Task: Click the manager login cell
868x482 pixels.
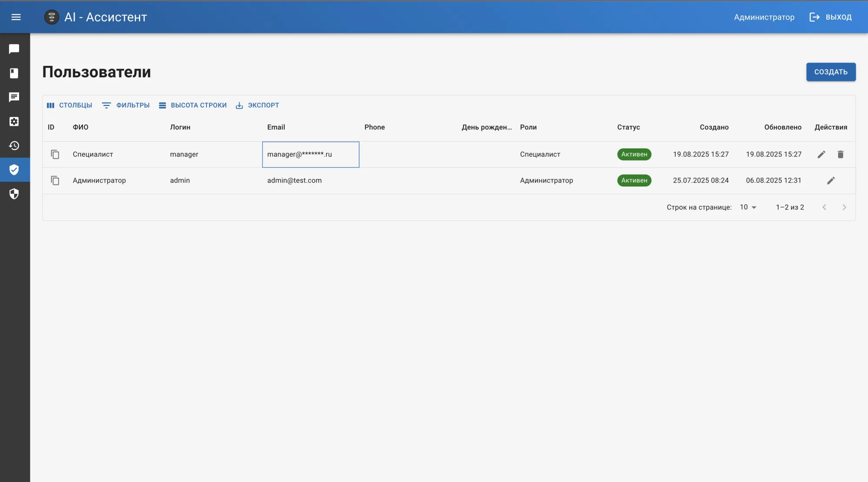Action: [x=214, y=154]
